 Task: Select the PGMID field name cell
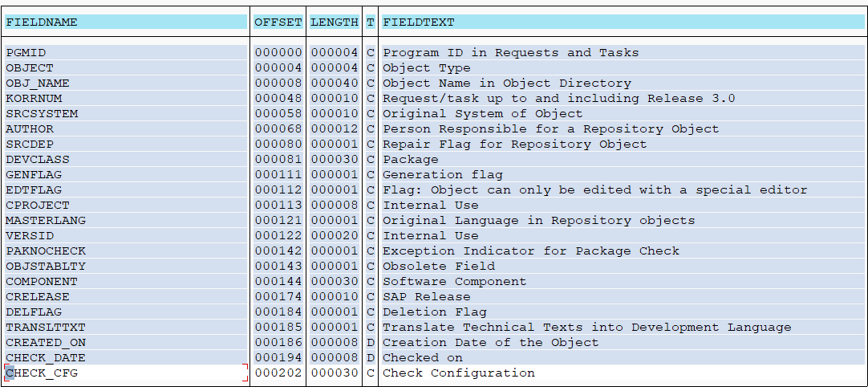26,53
